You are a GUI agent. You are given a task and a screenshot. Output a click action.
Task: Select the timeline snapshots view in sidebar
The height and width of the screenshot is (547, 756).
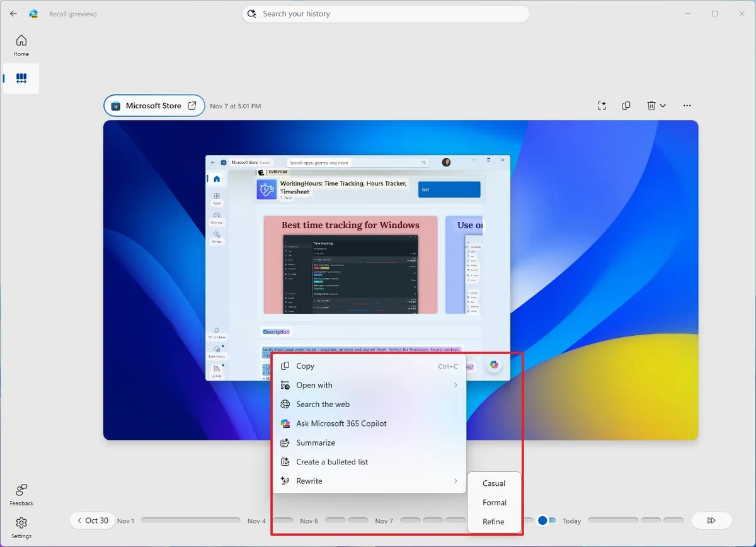pyautogui.click(x=21, y=78)
